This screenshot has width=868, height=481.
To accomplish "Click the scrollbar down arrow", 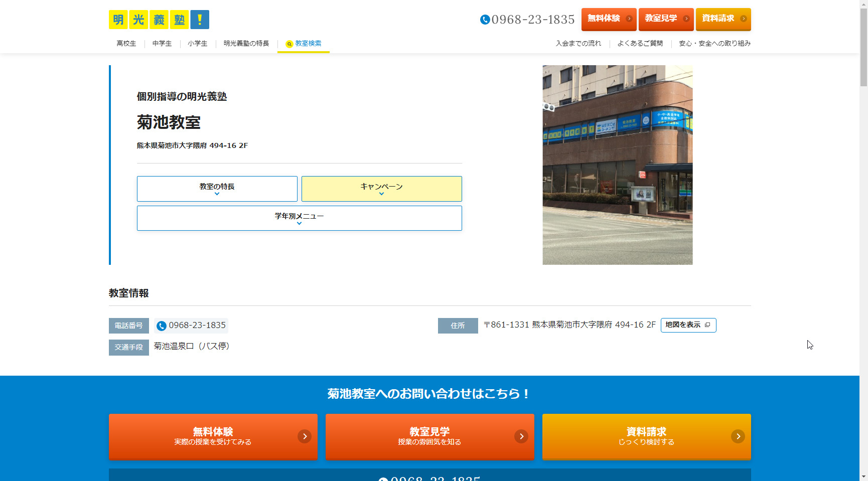I will point(863,476).
